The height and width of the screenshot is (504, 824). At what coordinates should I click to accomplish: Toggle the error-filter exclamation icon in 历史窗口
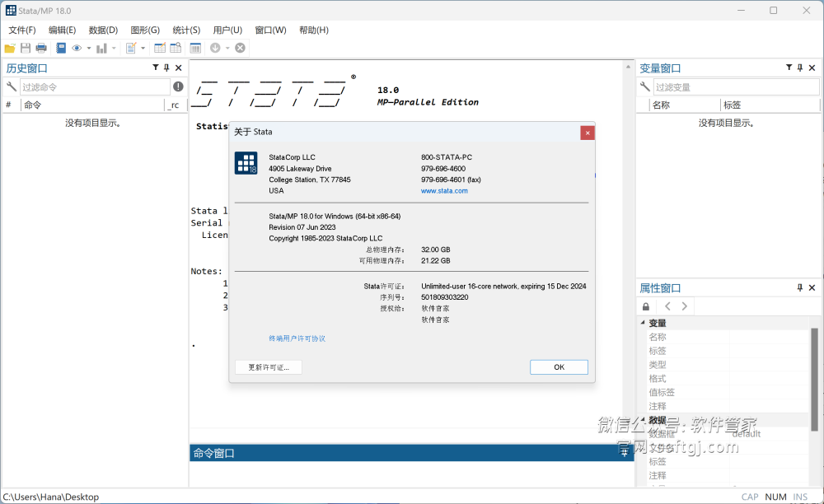pos(178,86)
